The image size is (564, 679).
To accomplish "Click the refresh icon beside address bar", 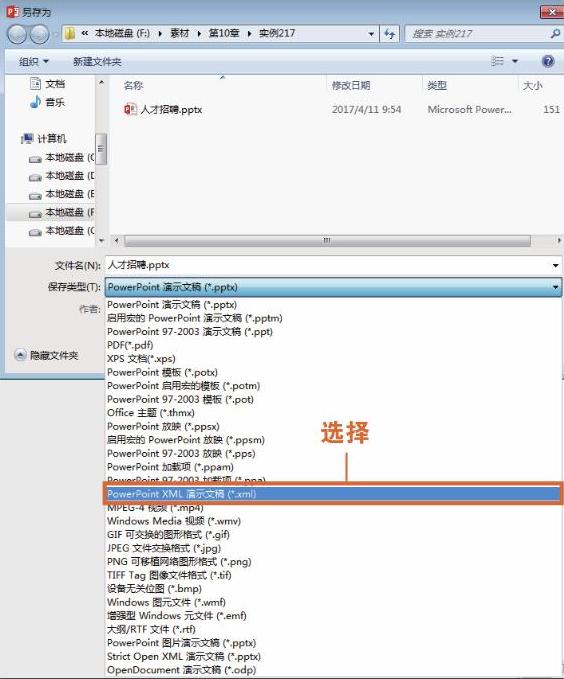I will (389, 34).
